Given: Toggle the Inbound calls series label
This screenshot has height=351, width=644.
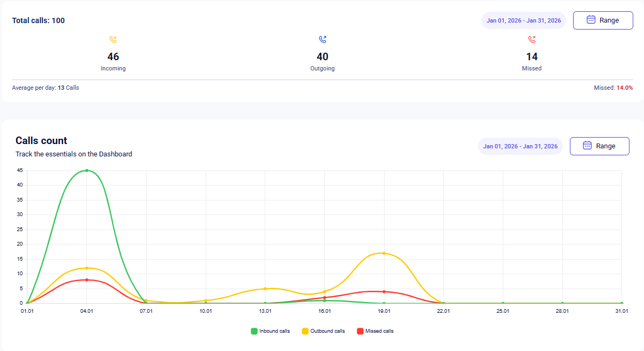Looking at the screenshot, I should [274, 331].
